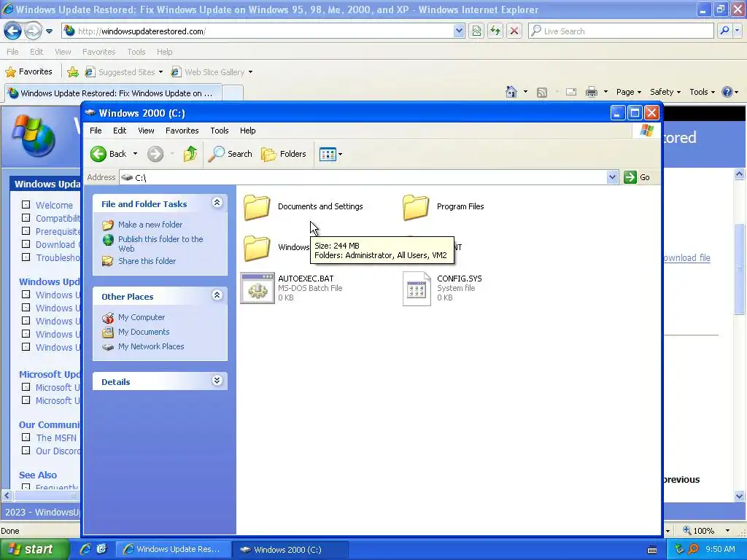The height and width of the screenshot is (560, 747).
Task: Open the Tools menu in Explorer window
Action: click(220, 131)
